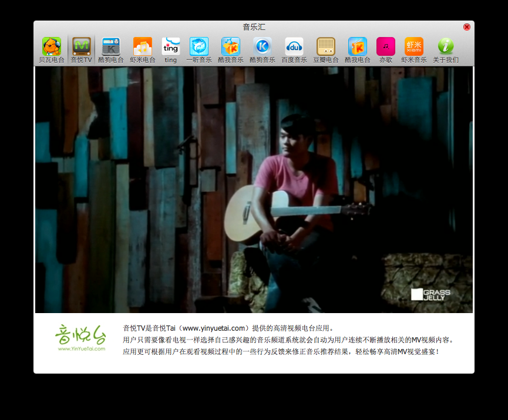Launch the 豆瓣电台 radio icon
Screen dimensions: 508x420
325,50
